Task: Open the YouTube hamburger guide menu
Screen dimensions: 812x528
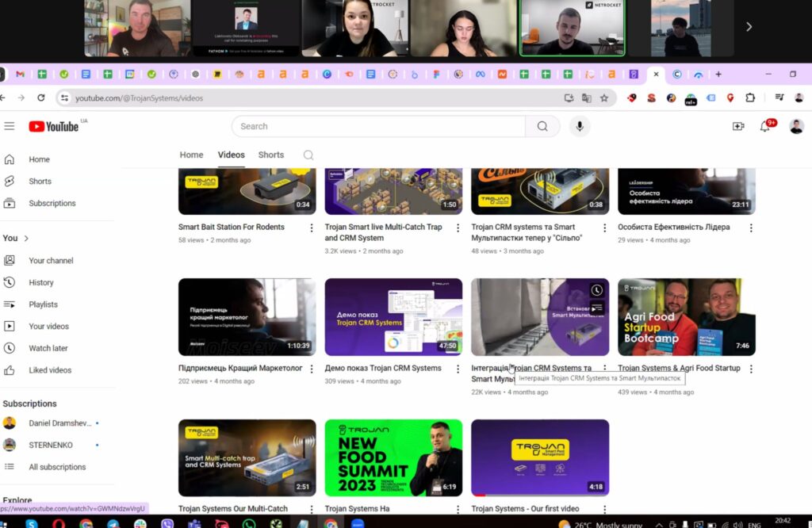Action: [10, 126]
